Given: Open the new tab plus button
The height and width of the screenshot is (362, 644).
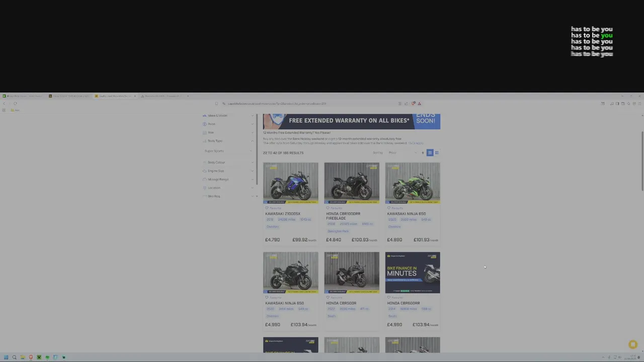Looking at the screenshot, I should (188, 96).
